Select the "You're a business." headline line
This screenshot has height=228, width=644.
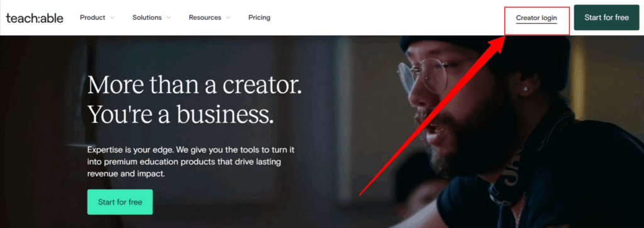(180, 114)
